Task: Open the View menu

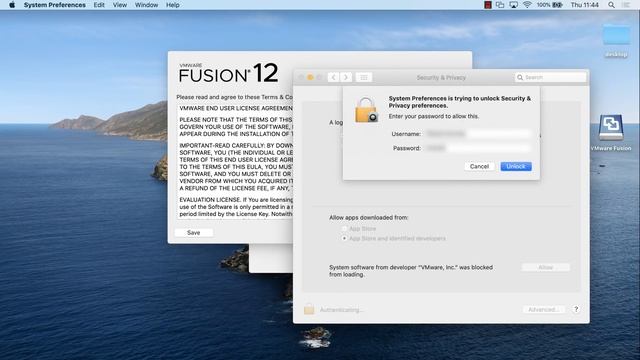Action: (120, 5)
